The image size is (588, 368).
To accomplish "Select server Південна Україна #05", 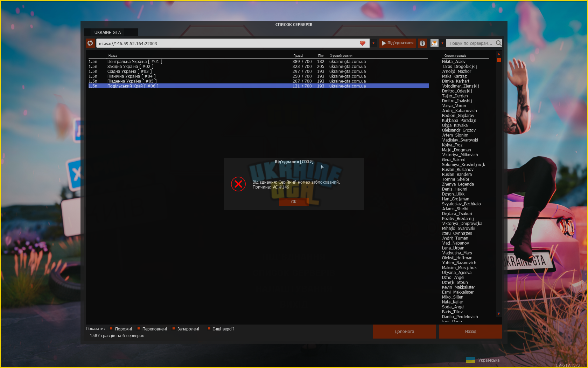I will pos(259,81).
